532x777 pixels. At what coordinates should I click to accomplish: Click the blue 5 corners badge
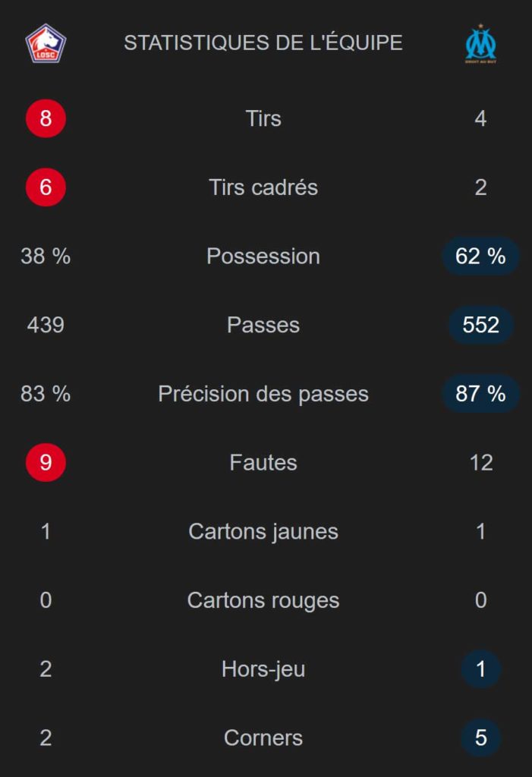pyautogui.click(x=480, y=738)
